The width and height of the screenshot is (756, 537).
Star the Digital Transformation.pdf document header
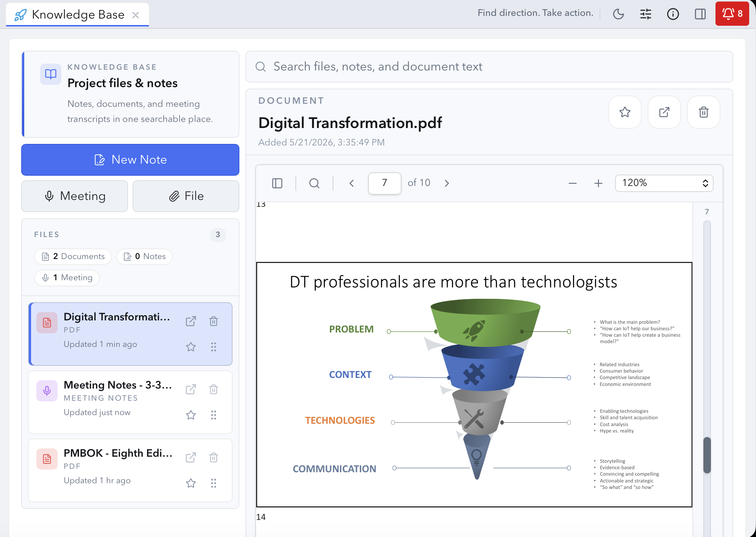pos(625,112)
